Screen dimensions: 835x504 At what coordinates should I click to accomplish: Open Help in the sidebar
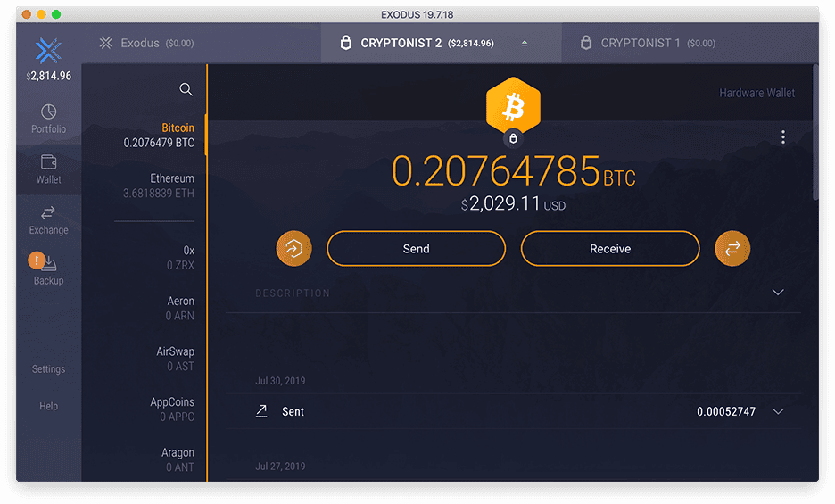pos(48,406)
